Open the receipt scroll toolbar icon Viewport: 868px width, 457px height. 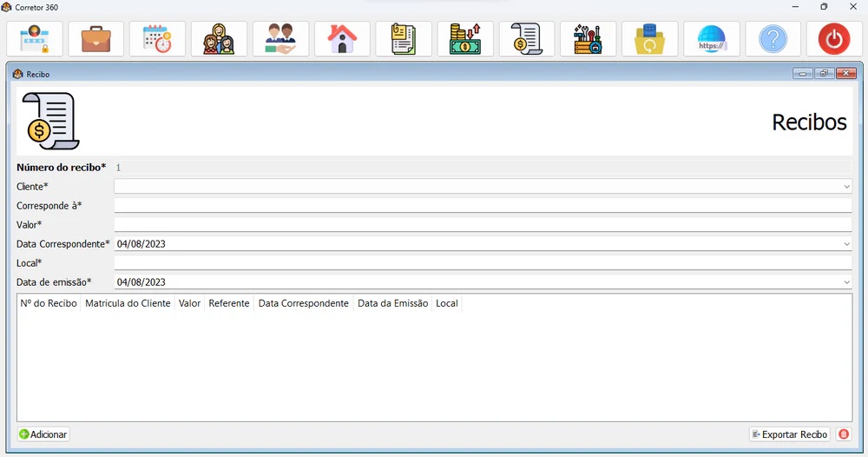pyautogui.click(x=527, y=39)
